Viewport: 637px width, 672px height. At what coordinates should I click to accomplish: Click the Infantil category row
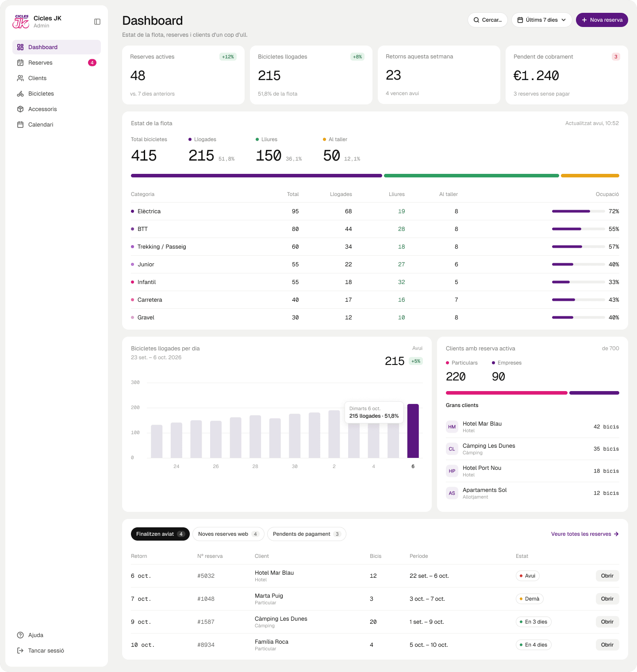pyautogui.click(x=375, y=282)
